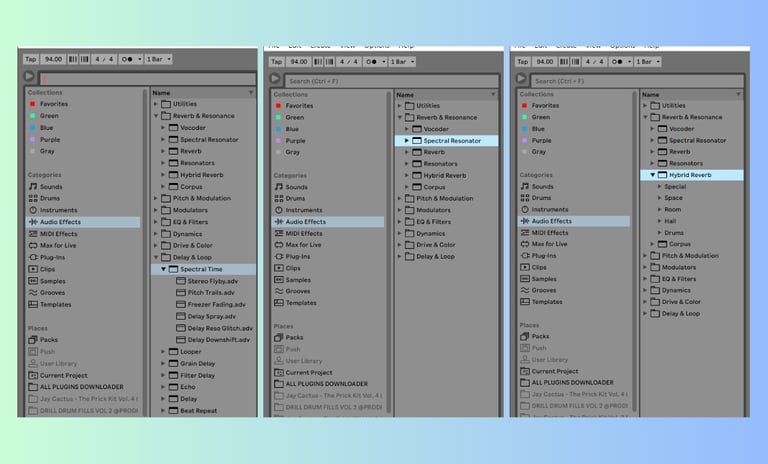
Task: Click 4 / 4 time signature in middle panel
Action: coord(349,62)
